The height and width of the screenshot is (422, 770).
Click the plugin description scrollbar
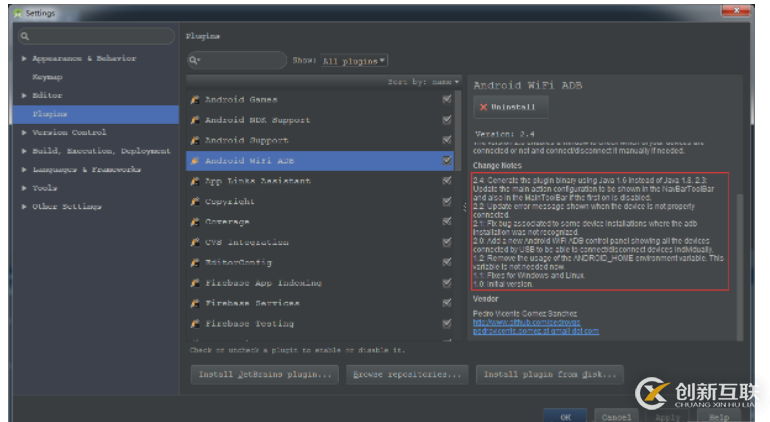tap(740, 265)
